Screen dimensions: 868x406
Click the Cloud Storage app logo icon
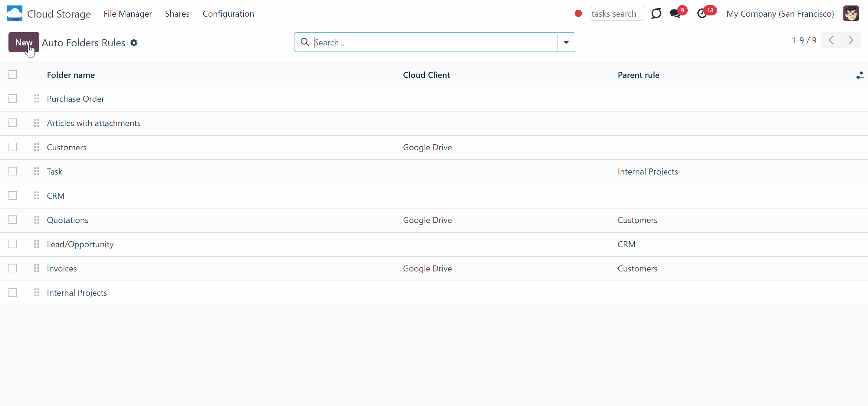15,14
